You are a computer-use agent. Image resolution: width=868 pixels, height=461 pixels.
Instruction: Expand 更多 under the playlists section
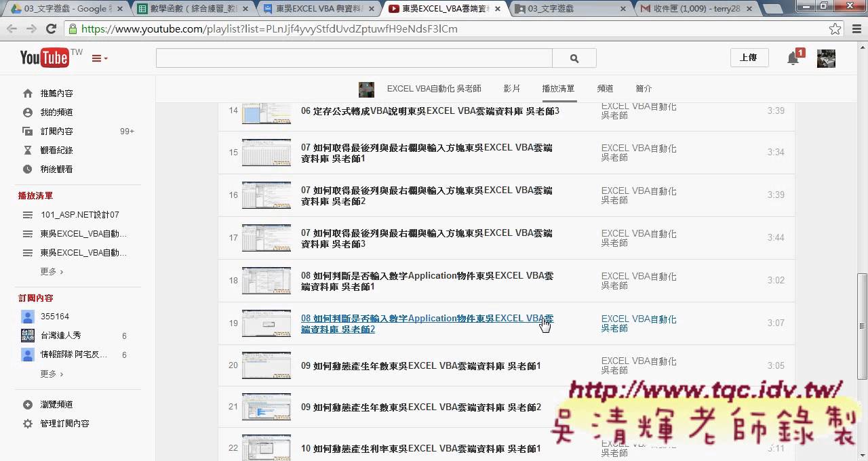pyautogui.click(x=52, y=272)
